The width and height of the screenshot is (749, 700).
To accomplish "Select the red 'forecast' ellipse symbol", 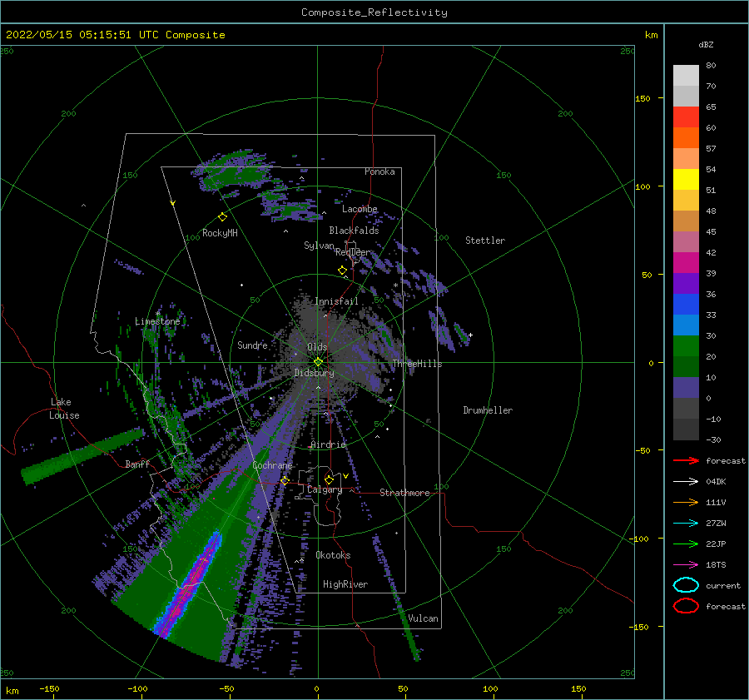I will pyautogui.click(x=686, y=606).
